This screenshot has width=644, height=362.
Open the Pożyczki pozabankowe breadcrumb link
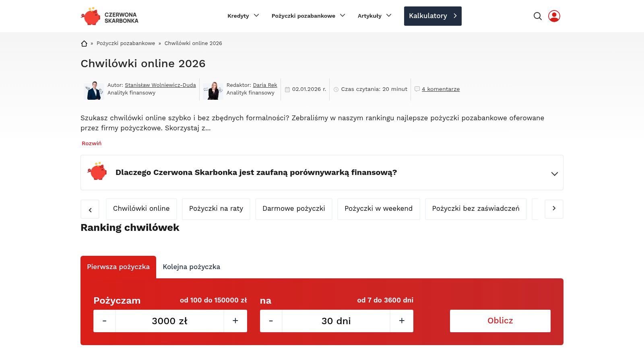tap(126, 43)
